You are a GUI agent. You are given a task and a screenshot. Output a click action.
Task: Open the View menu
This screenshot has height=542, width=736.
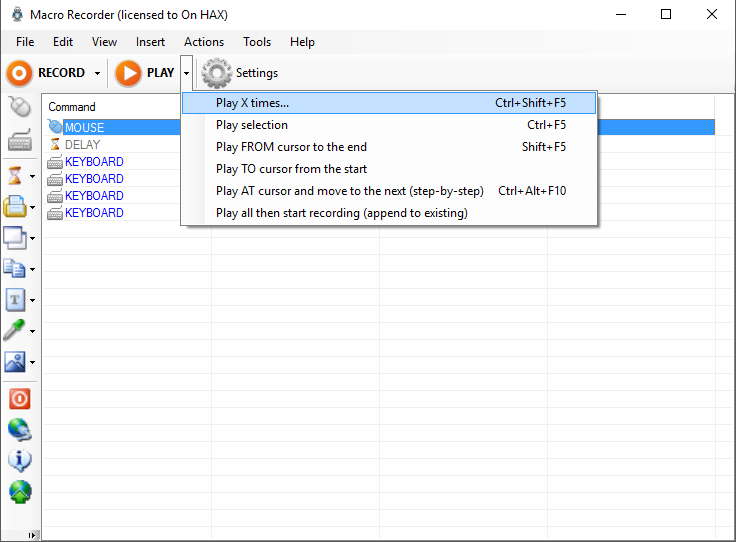point(104,42)
